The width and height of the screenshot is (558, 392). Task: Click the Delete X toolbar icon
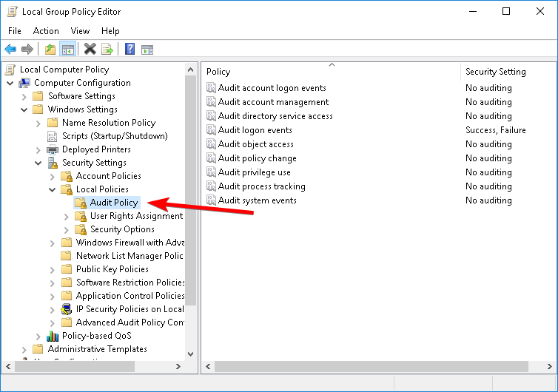[x=90, y=50]
